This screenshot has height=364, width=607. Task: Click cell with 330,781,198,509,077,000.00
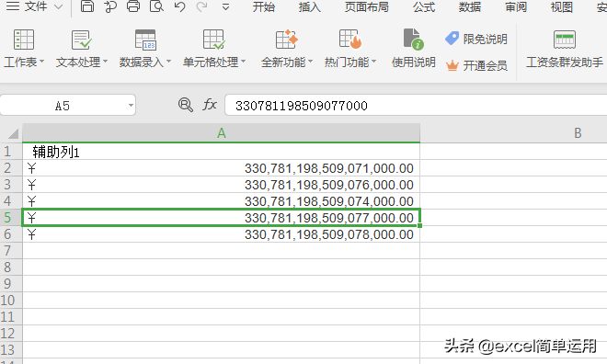click(221, 218)
